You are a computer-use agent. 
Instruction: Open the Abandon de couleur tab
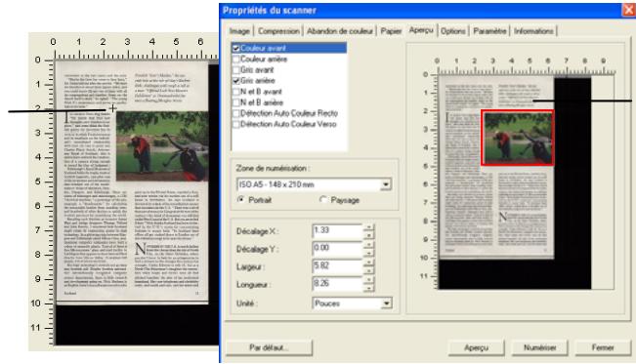(340, 31)
